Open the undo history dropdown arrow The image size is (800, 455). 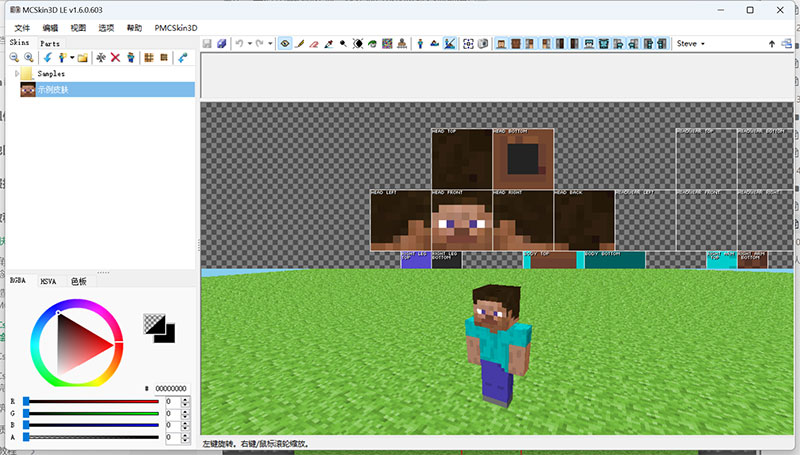[x=249, y=44]
